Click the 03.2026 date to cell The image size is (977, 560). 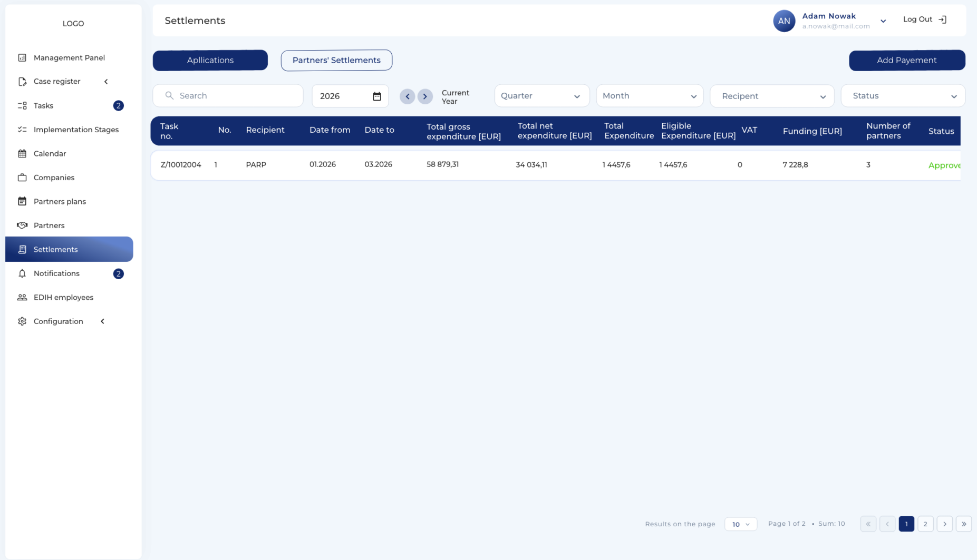pyautogui.click(x=378, y=164)
